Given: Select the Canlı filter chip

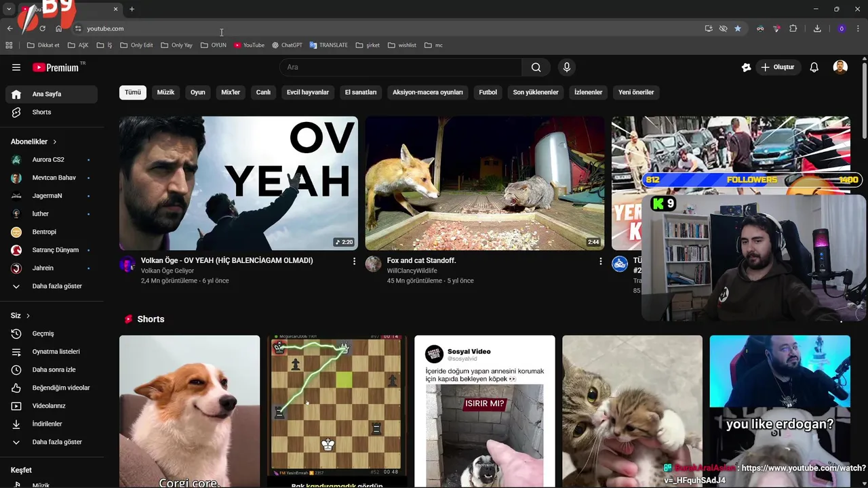Looking at the screenshot, I should pyautogui.click(x=263, y=92).
